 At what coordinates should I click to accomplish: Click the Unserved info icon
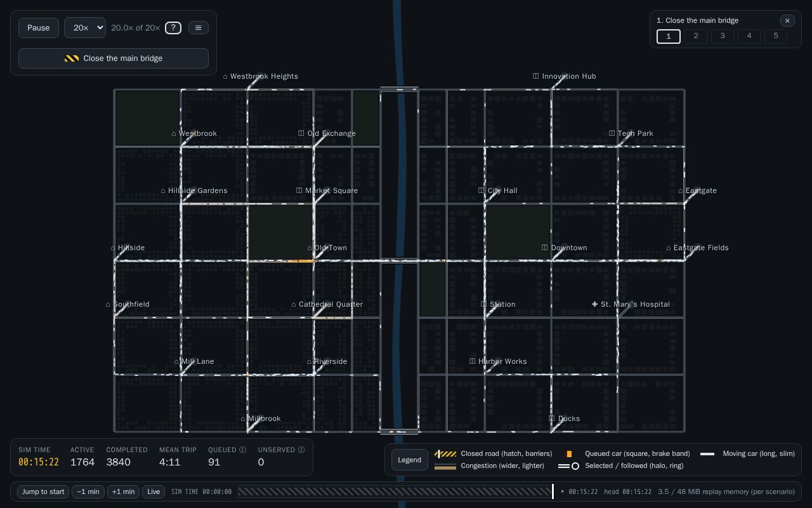[301, 450]
